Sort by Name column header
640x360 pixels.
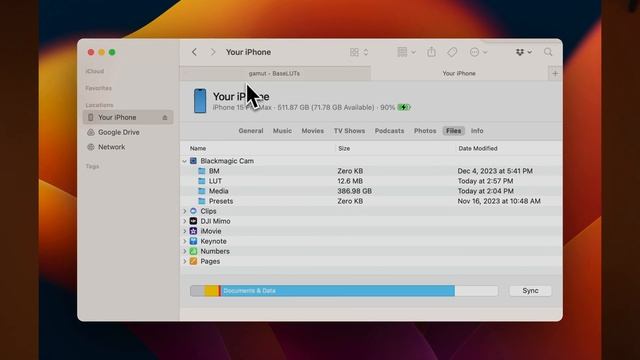(x=198, y=149)
